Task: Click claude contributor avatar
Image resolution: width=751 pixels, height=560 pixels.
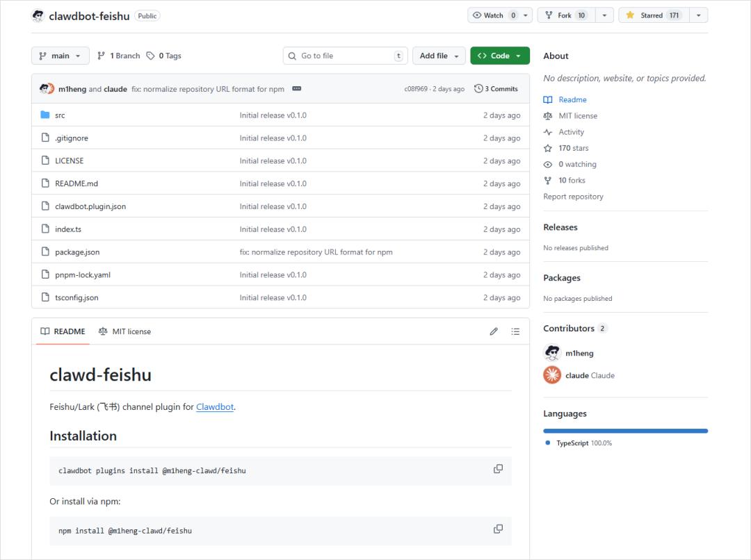Action: pos(552,375)
